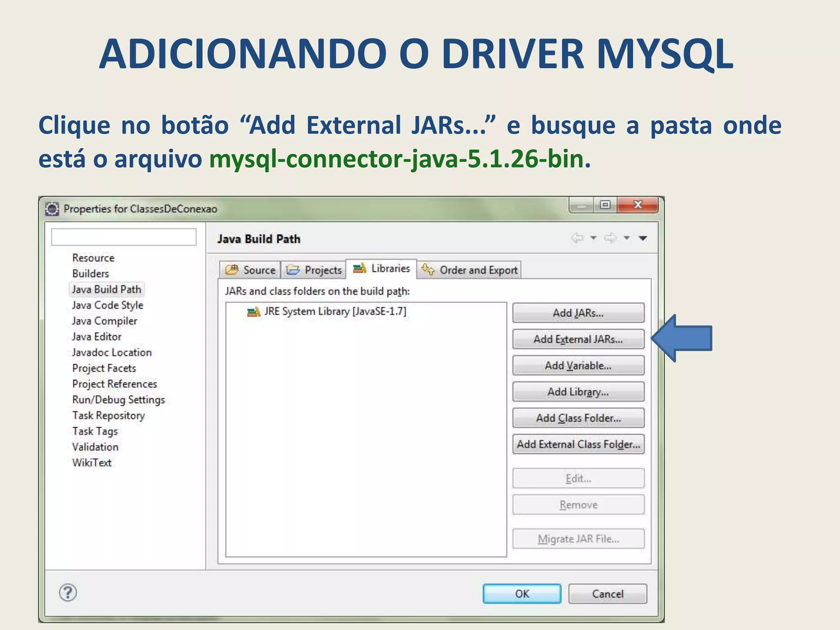Image resolution: width=840 pixels, height=630 pixels.
Task: Open the back history dropdown arrow
Action: pyautogui.click(x=593, y=238)
